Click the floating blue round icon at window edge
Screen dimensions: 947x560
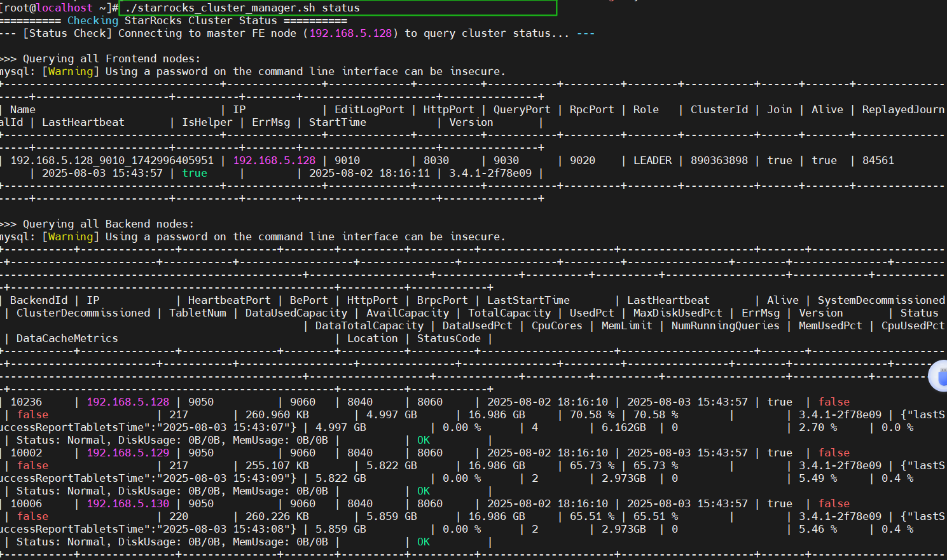[x=940, y=376]
